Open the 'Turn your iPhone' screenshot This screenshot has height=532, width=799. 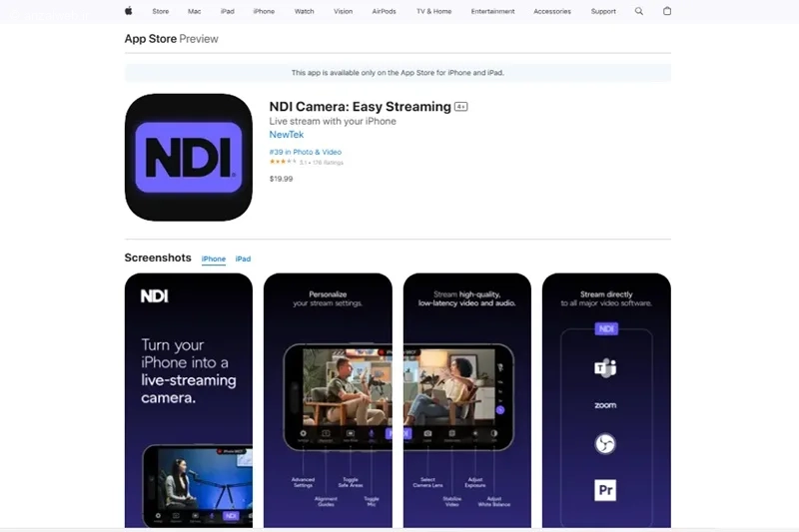click(189, 400)
